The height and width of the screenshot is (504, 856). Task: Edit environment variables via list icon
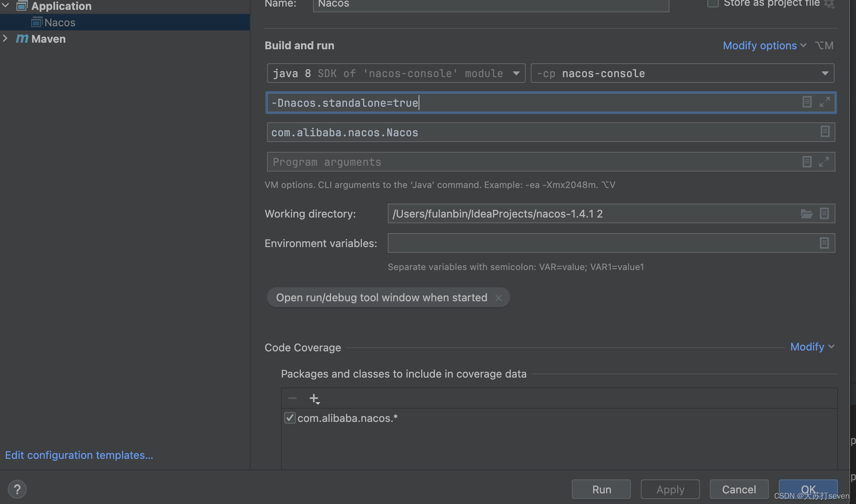point(824,243)
